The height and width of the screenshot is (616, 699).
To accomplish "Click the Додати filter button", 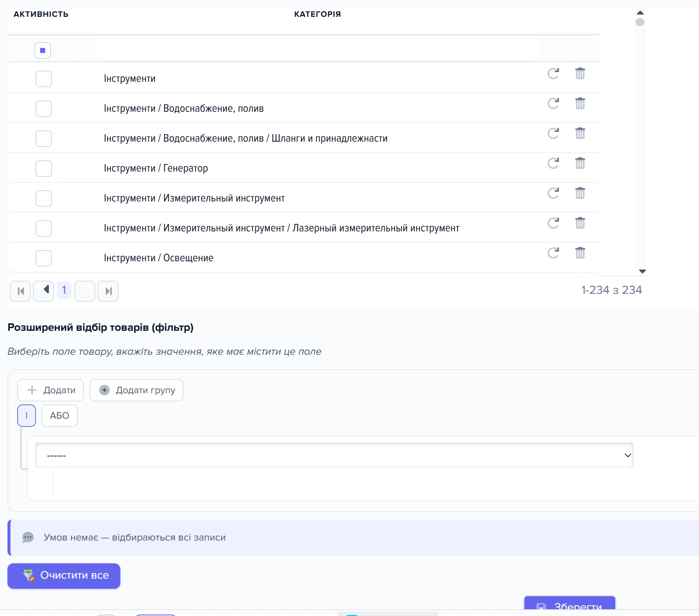I will [x=50, y=390].
